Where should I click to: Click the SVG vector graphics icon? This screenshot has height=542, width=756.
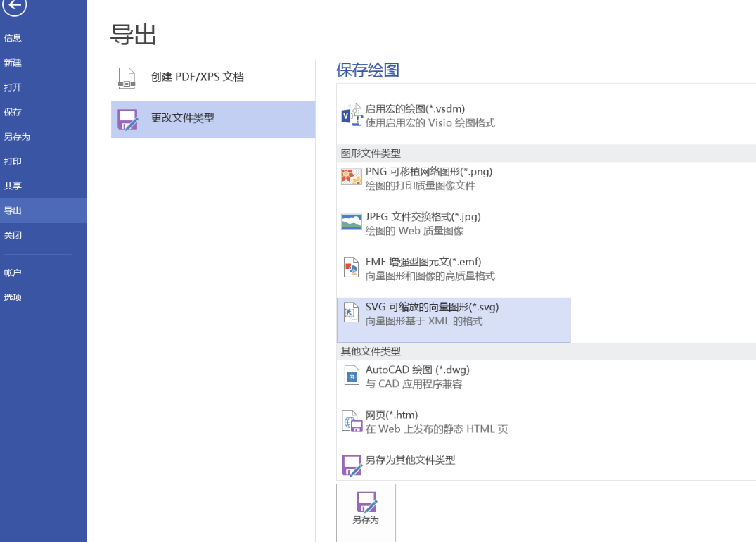(351, 313)
